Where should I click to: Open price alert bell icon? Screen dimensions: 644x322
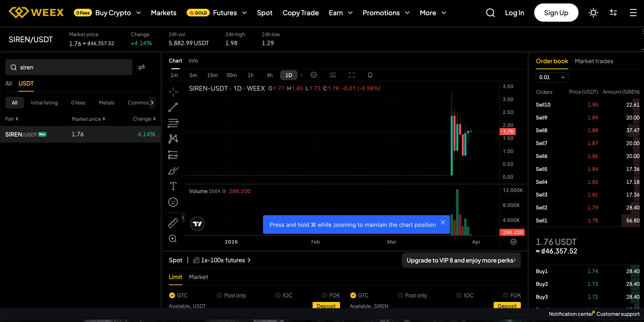coord(370,75)
